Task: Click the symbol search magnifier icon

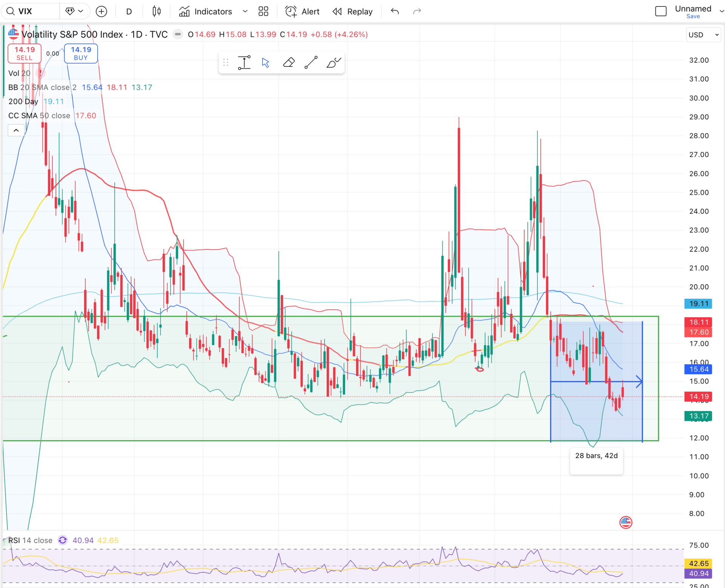Action: click(11, 11)
